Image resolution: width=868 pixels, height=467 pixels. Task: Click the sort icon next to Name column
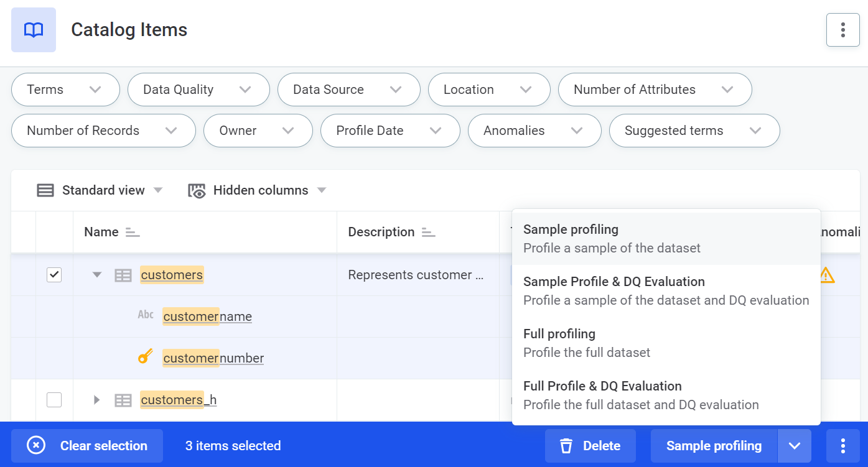[133, 233]
